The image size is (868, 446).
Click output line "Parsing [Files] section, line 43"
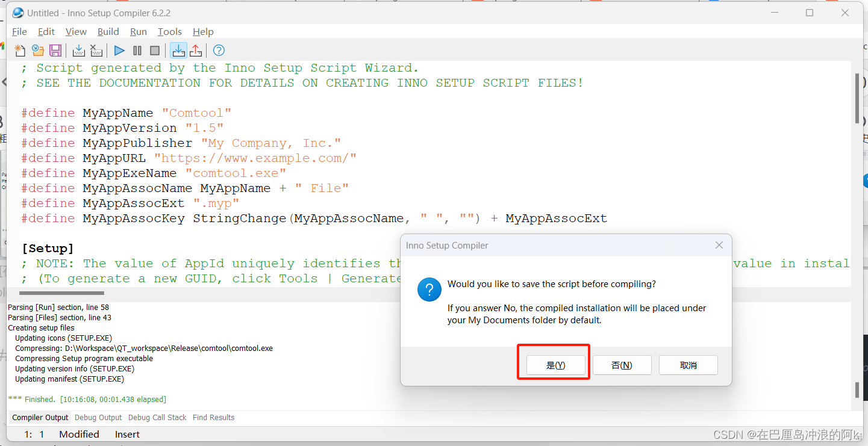60,317
